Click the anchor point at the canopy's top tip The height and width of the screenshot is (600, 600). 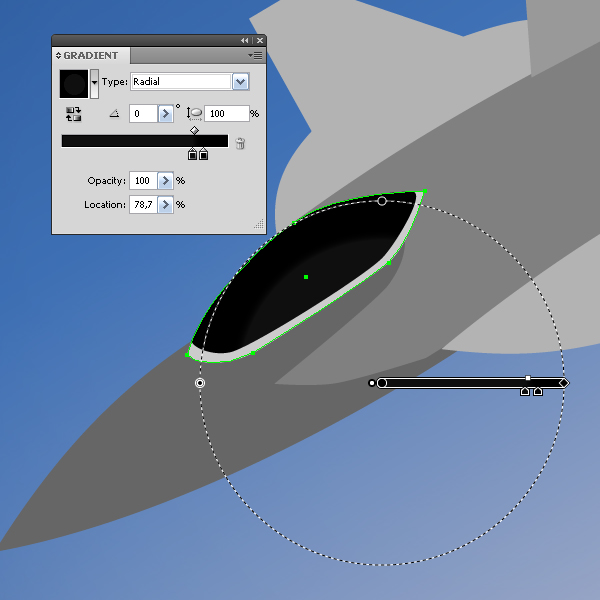425,191
